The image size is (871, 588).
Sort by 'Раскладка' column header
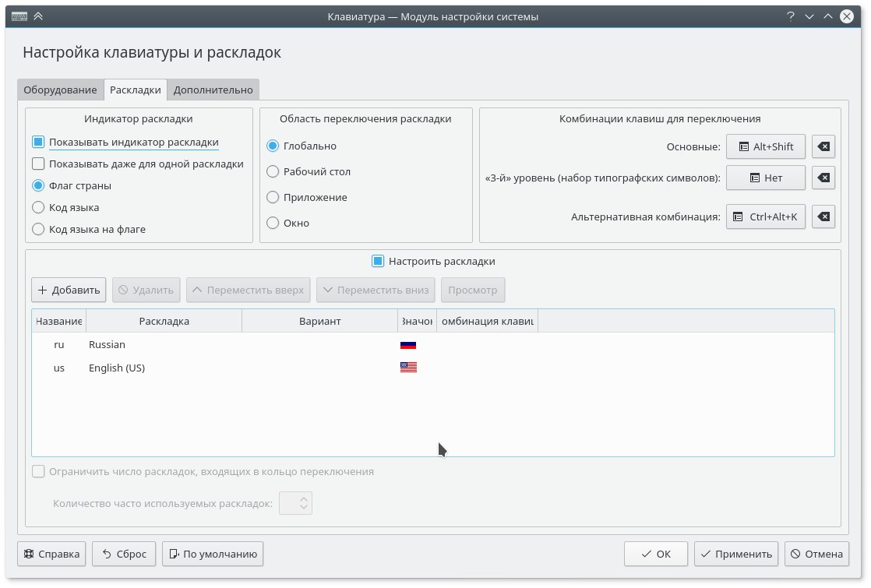click(x=164, y=321)
